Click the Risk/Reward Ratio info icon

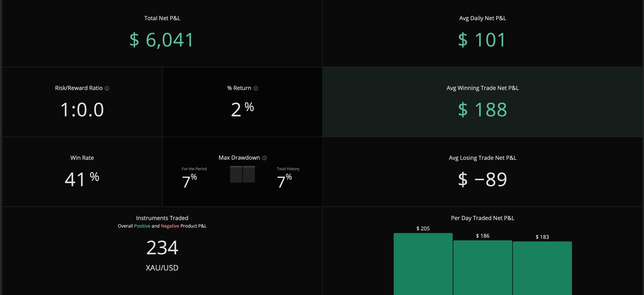coord(107,88)
